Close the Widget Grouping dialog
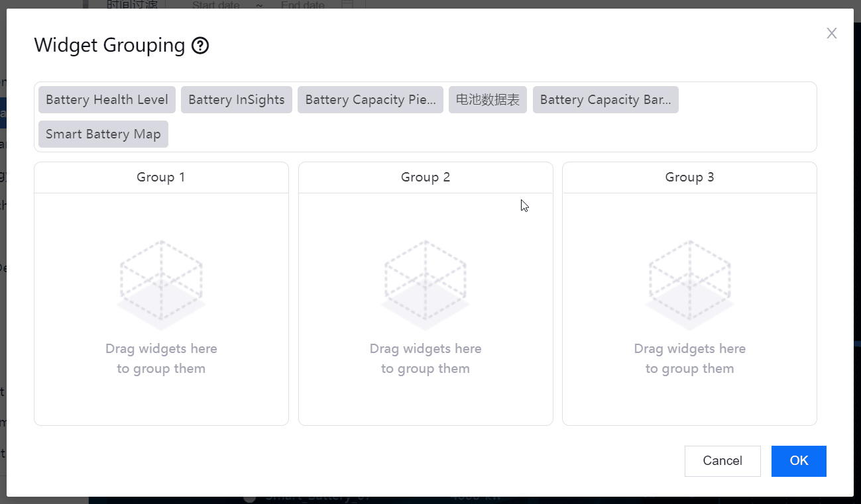 (x=831, y=33)
